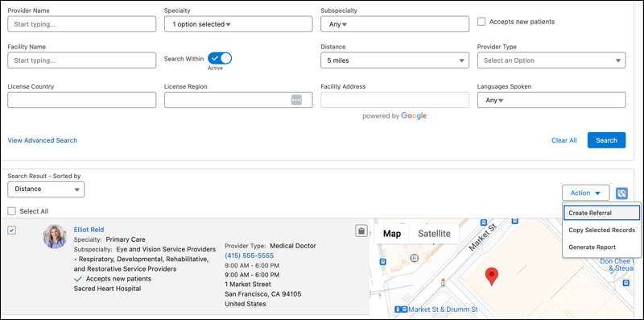Click the Facility Address input field
The height and width of the screenshot is (320, 644).
click(394, 100)
